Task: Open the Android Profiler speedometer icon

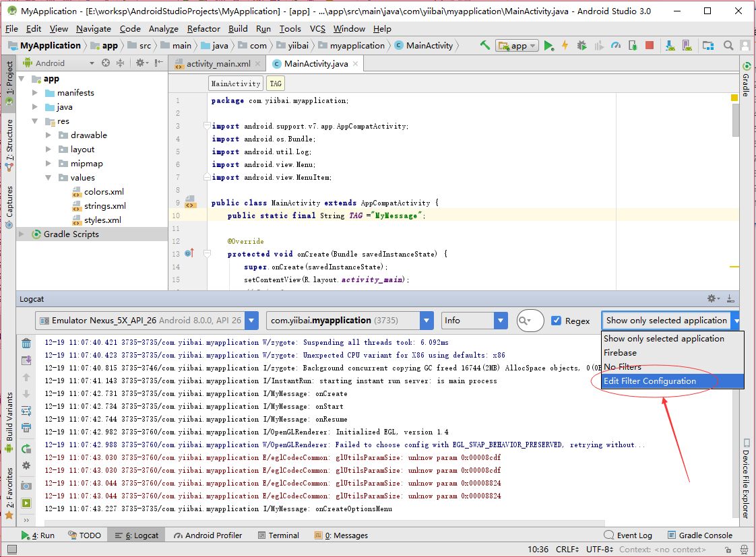Action: (615, 46)
